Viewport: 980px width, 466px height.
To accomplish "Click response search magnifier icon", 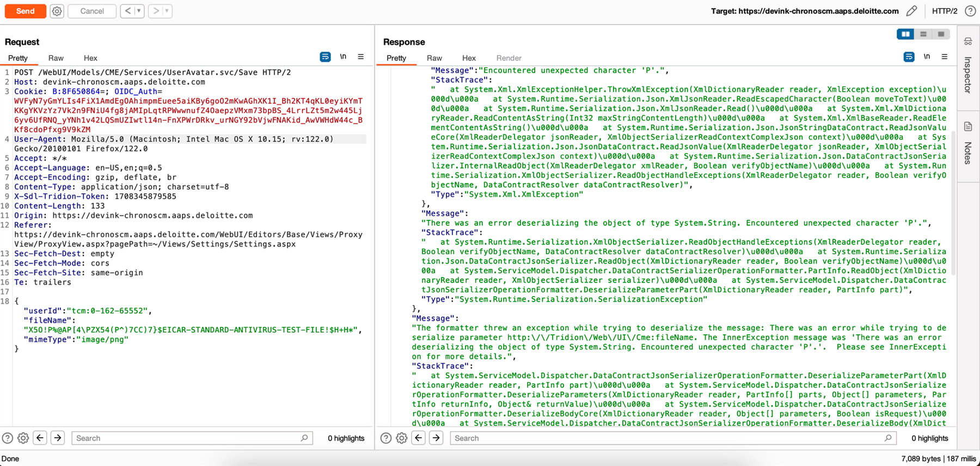I will tap(889, 438).
